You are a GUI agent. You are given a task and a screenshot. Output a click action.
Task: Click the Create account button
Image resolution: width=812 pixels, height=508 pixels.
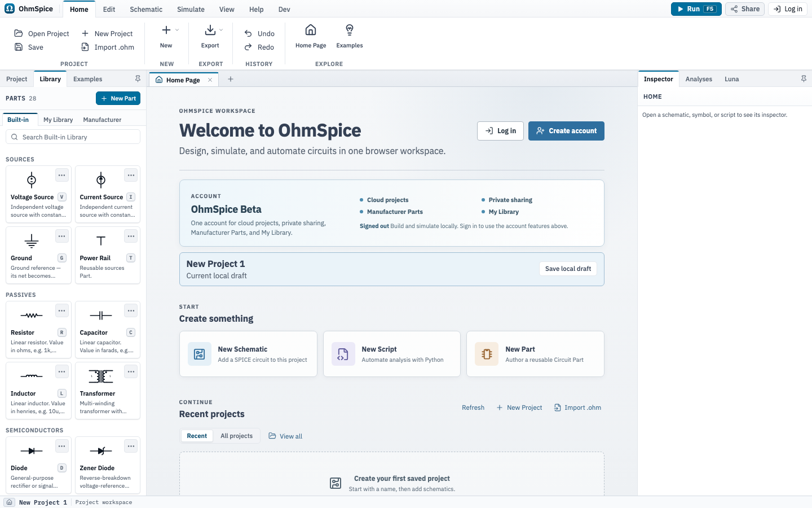(566, 131)
